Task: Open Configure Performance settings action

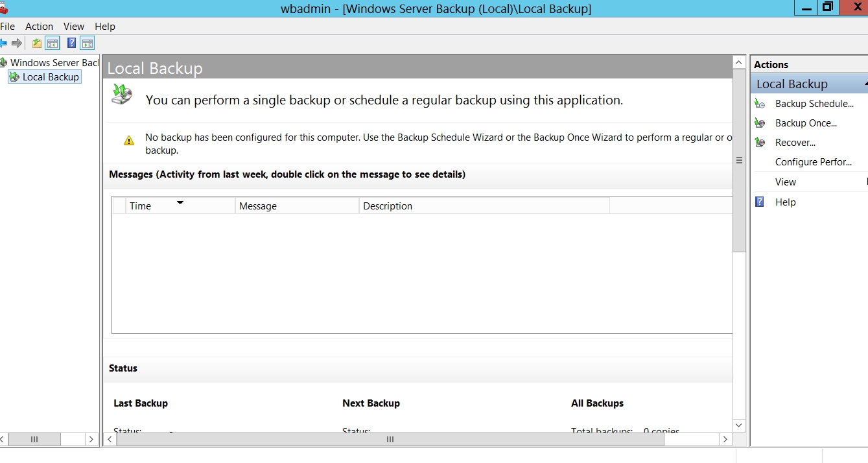Action: coord(814,162)
